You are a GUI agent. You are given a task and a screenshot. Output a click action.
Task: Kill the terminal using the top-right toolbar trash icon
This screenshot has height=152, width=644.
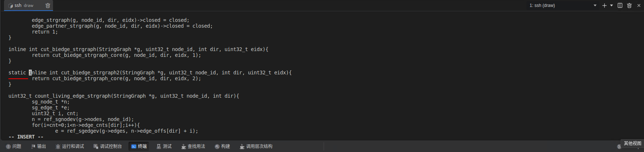(x=629, y=5)
